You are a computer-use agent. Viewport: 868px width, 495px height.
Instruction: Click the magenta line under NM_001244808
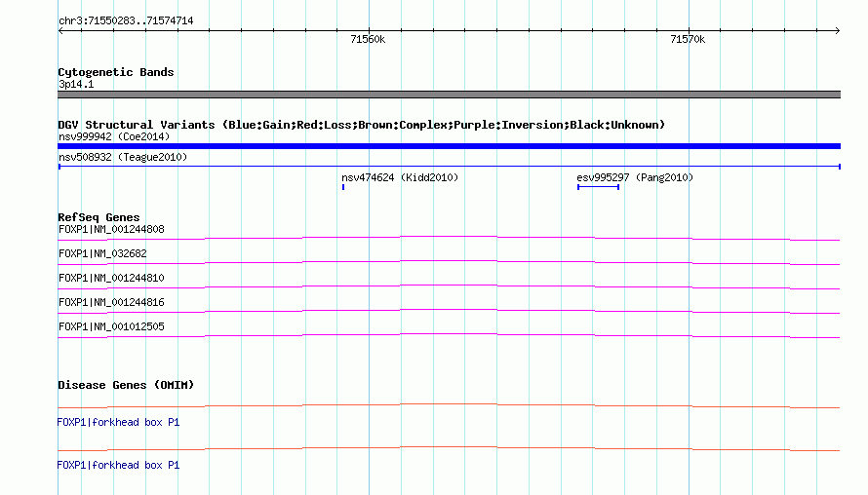(449, 237)
